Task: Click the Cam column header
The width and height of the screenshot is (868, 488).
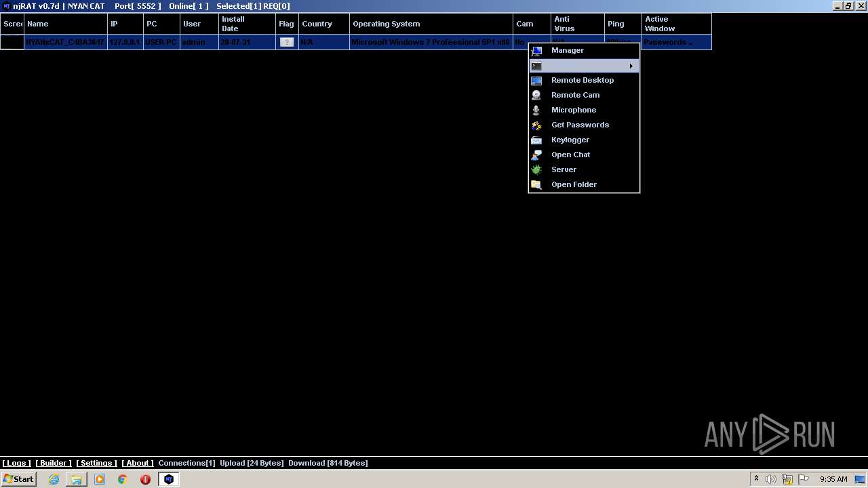Action: pos(532,24)
